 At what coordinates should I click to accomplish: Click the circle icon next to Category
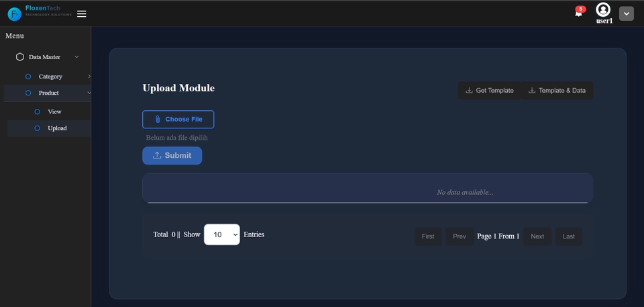28,77
